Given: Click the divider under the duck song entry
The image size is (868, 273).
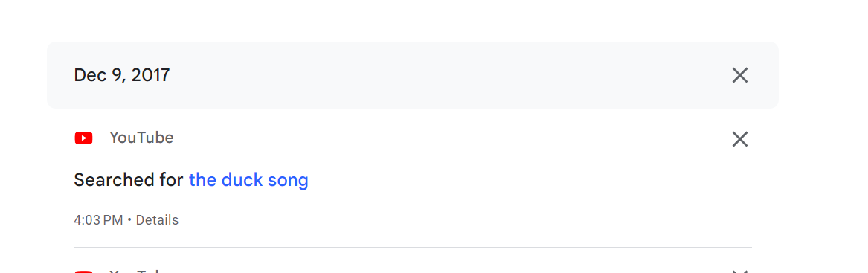Looking at the screenshot, I should tap(412, 247).
